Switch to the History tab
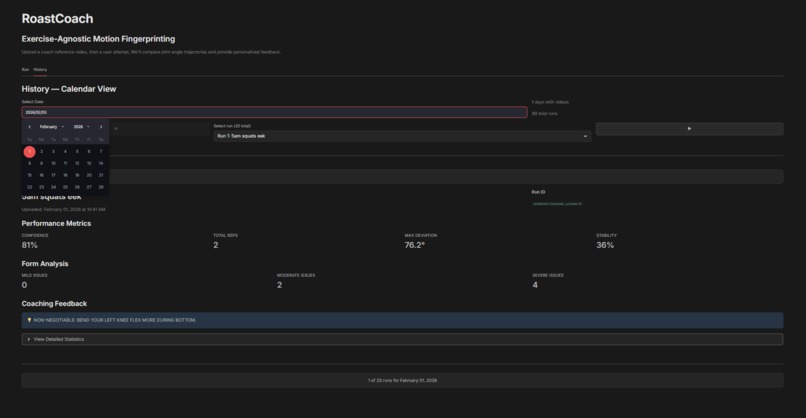The height and width of the screenshot is (418, 806). pyautogui.click(x=40, y=69)
